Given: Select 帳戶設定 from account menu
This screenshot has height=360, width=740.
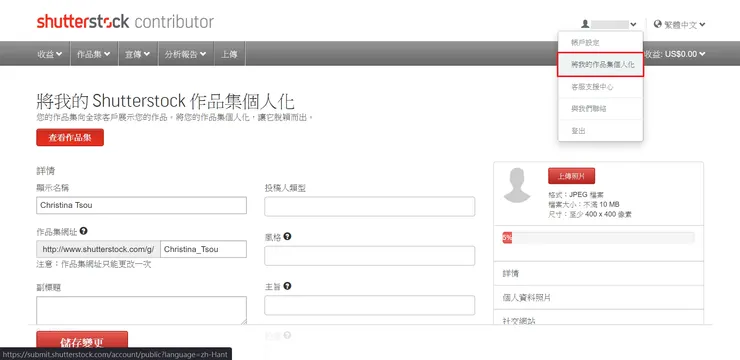Looking at the screenshot, I should [x=585, y=42].
